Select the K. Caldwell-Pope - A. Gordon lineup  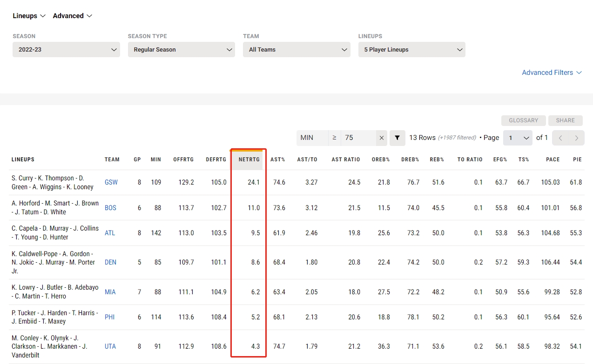(54, 262)
